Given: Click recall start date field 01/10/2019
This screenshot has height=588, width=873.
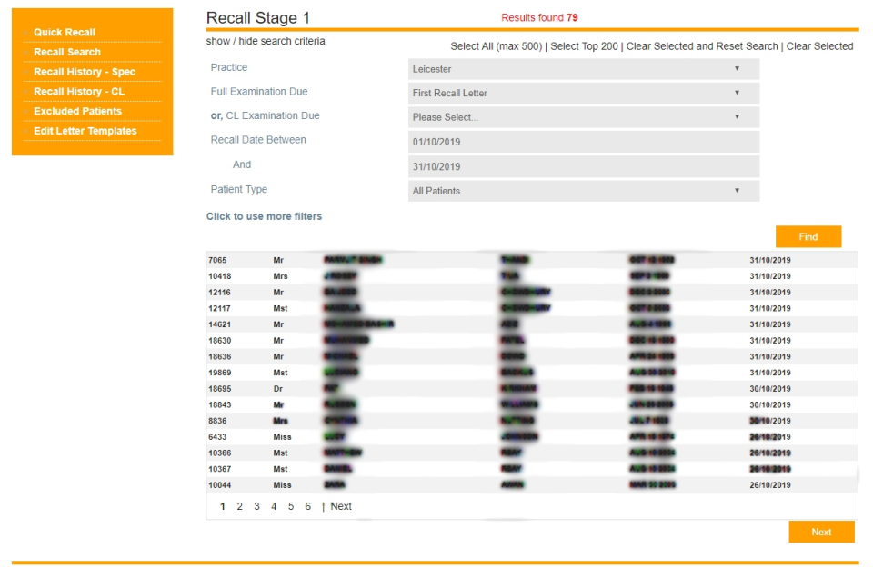Looking at the screenshot, I should tap(584, 142).
